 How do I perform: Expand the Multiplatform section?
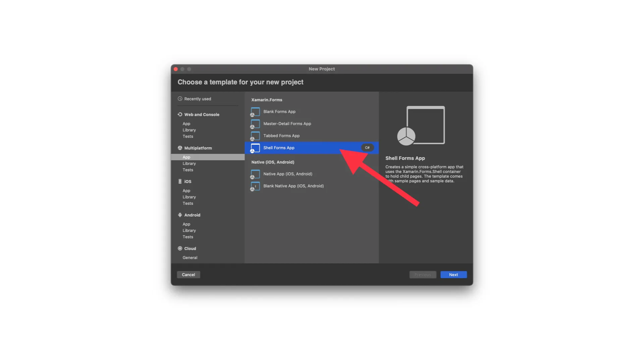tap(198, 147)
